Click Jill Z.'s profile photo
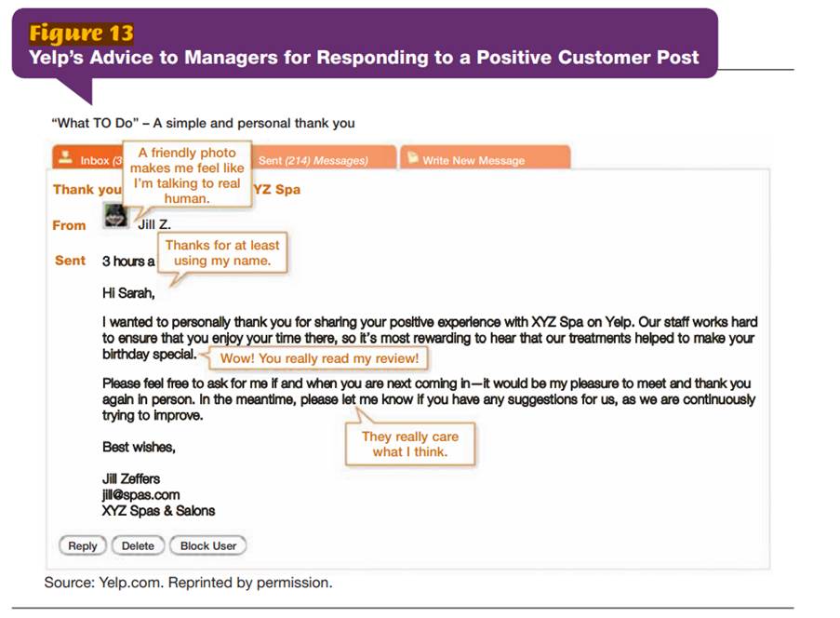The image size is (840, 618). coord(117,216)
